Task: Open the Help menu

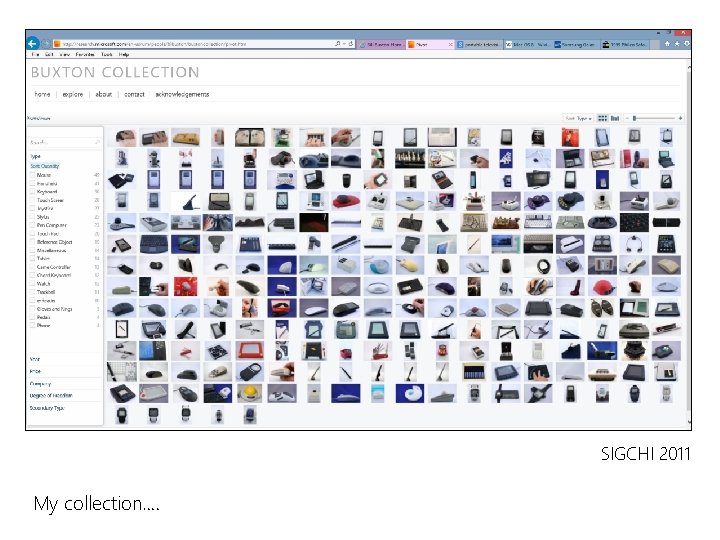Action: (124, 54)
